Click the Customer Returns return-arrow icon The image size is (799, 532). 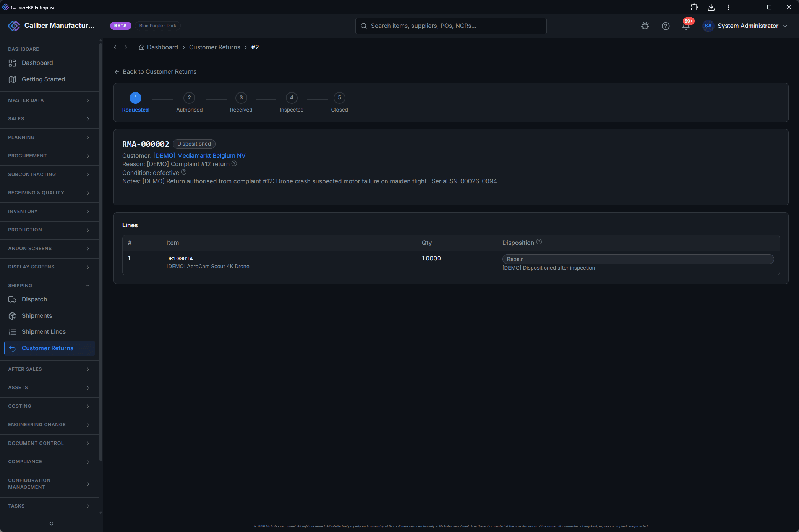pos(12,348)
